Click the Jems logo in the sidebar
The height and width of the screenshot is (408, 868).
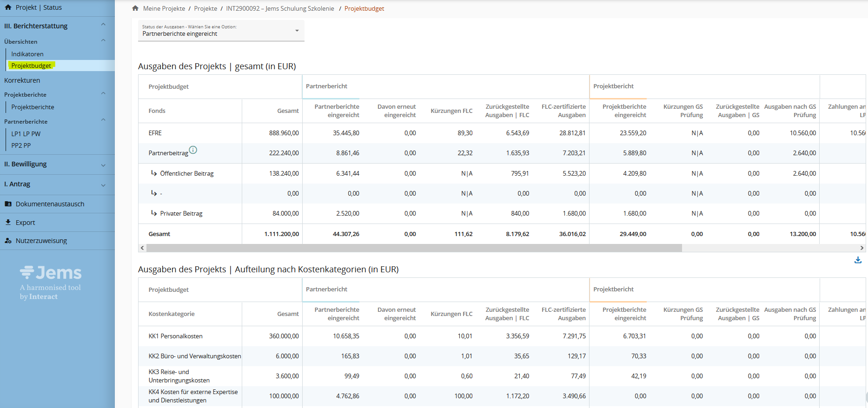pos(51,273)
